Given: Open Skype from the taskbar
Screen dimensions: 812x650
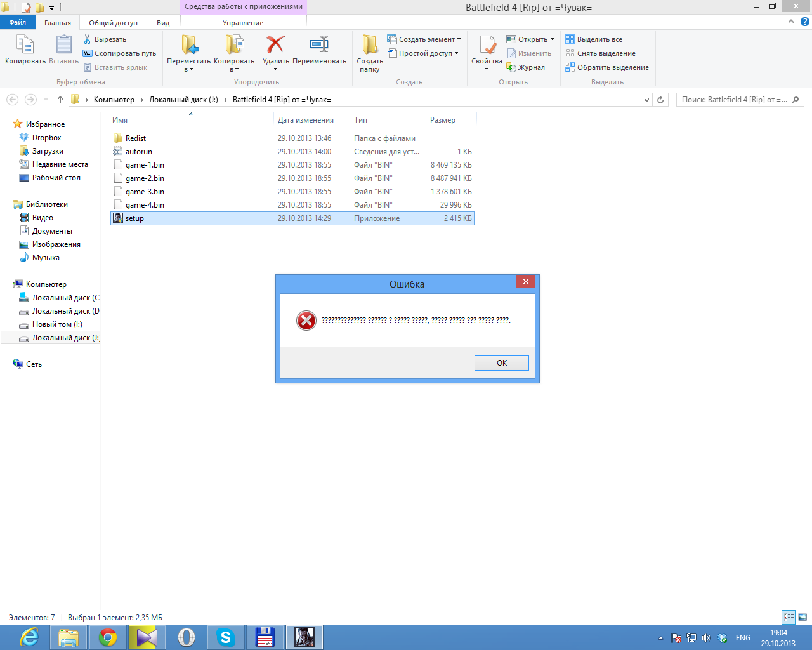Looking at the screenshot, I should click(x=226, y=637).
